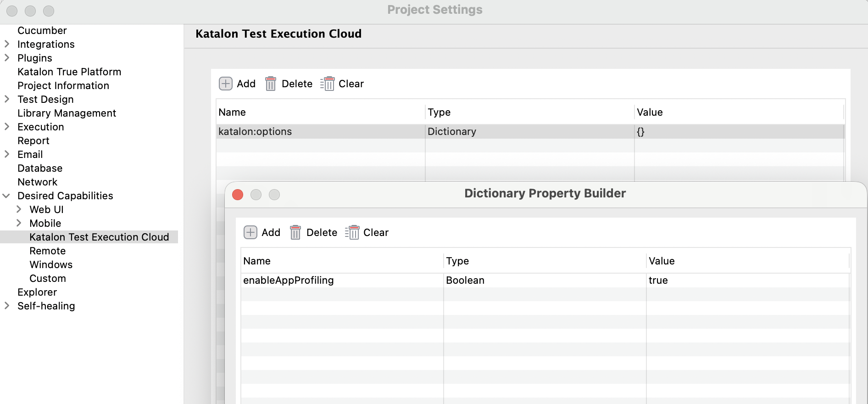The image size is (868, 404).
Task: Click the Add plus icon in Katalon Test Execution Cloud toolbar
Action: point(225,84)
